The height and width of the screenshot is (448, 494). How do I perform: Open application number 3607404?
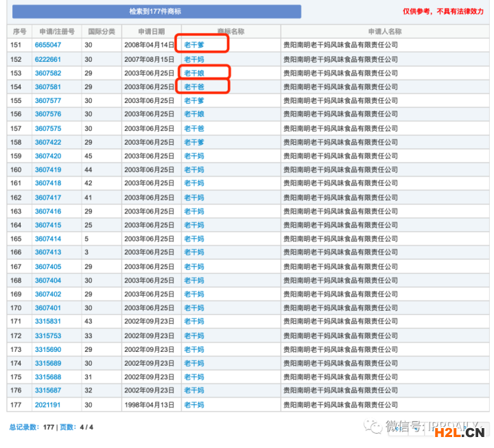click(x=48, y=281)
